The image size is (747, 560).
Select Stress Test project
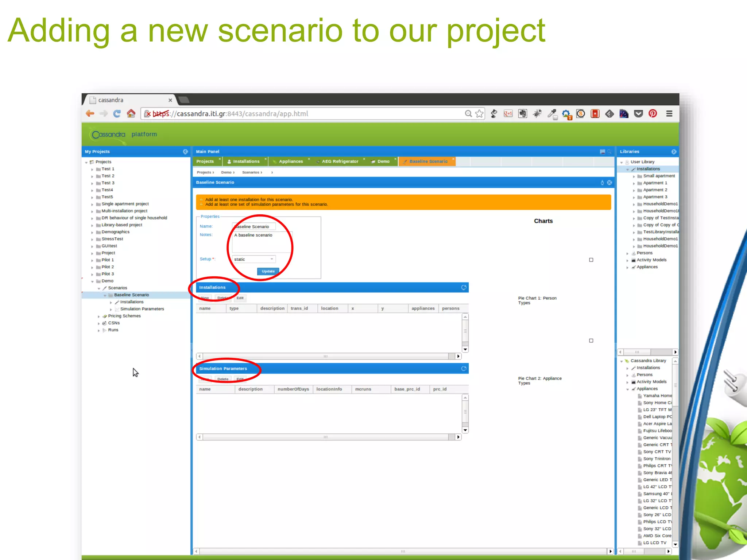(x=112, y=239)
